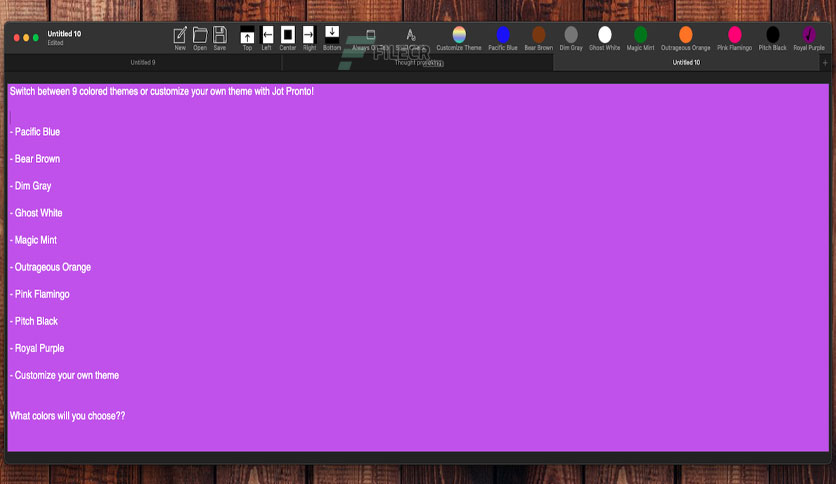Click '- Customize your own theme' line
836x484 pixels.
[64, 375]
